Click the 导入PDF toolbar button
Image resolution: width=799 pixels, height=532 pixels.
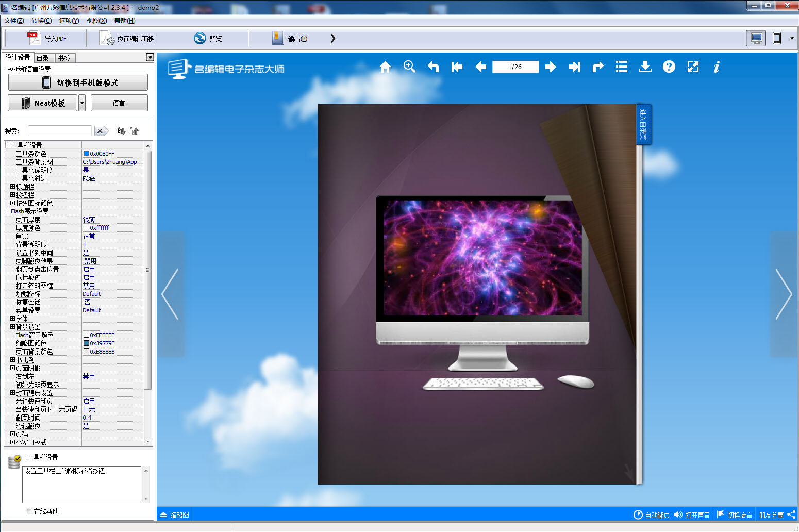[x=47, y=39]
